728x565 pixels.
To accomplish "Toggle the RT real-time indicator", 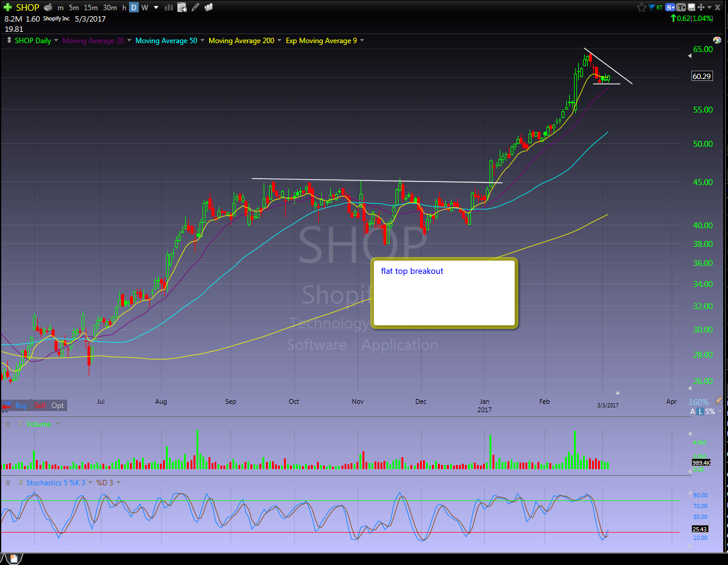I will [x=660, y=7].
